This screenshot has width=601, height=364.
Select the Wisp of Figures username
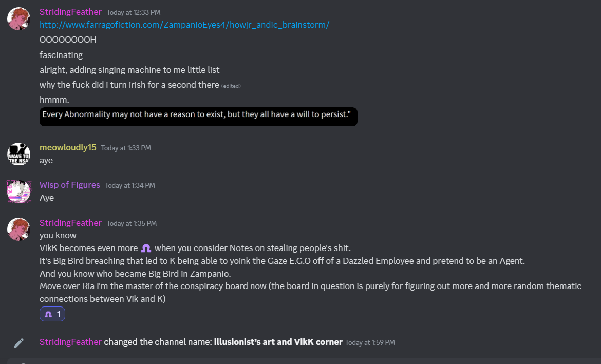[x=70, y=185]
